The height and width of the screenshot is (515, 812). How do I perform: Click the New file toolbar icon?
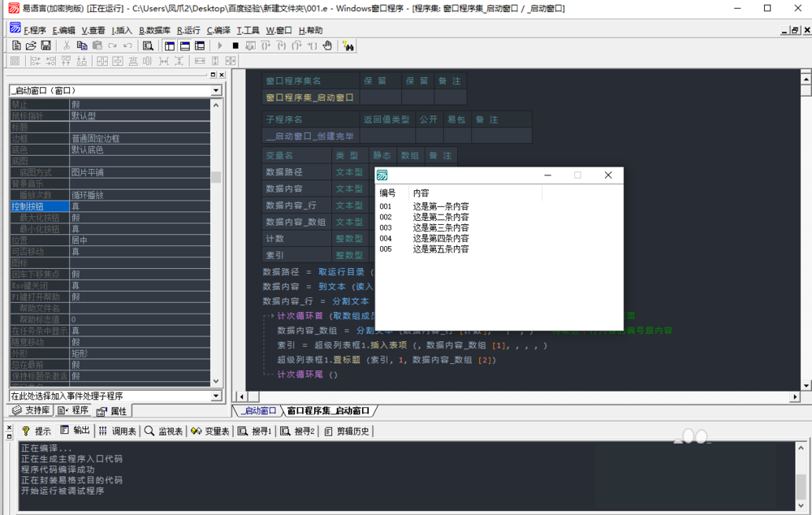click(x=16, y=45)
